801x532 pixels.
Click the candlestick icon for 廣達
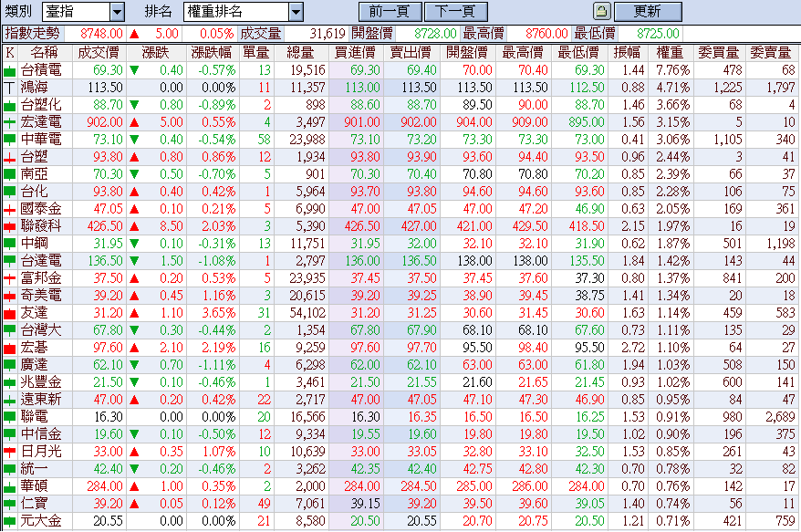click(10, 365)
